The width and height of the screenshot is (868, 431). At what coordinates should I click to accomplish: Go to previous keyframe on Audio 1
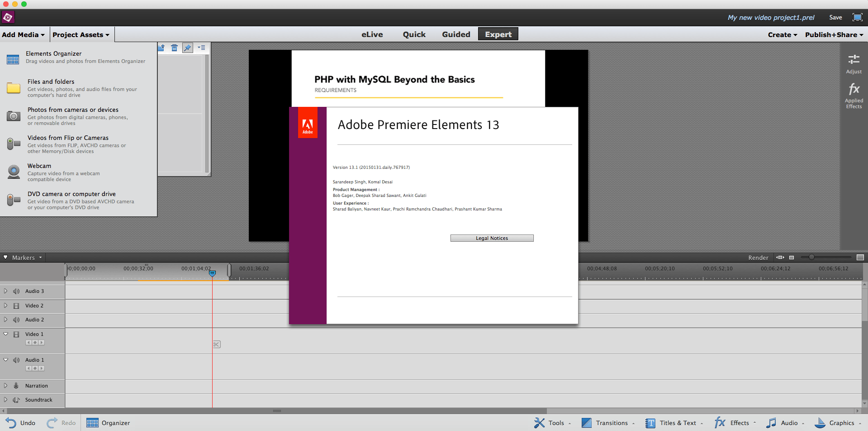tap(28, 369)
